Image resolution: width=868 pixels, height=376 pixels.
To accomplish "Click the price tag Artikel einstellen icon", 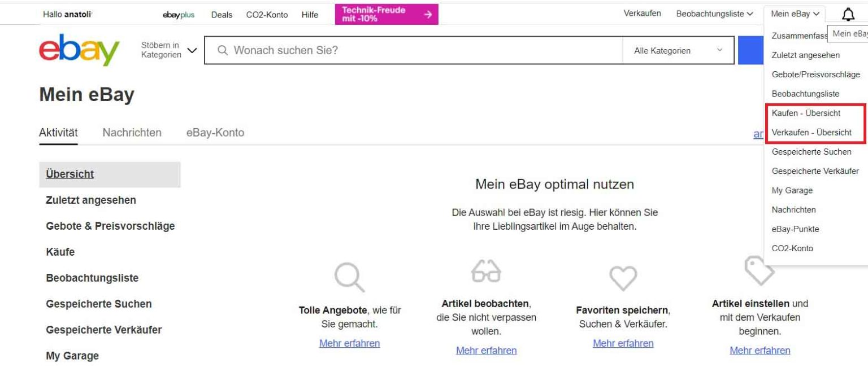I will (759, 270).
